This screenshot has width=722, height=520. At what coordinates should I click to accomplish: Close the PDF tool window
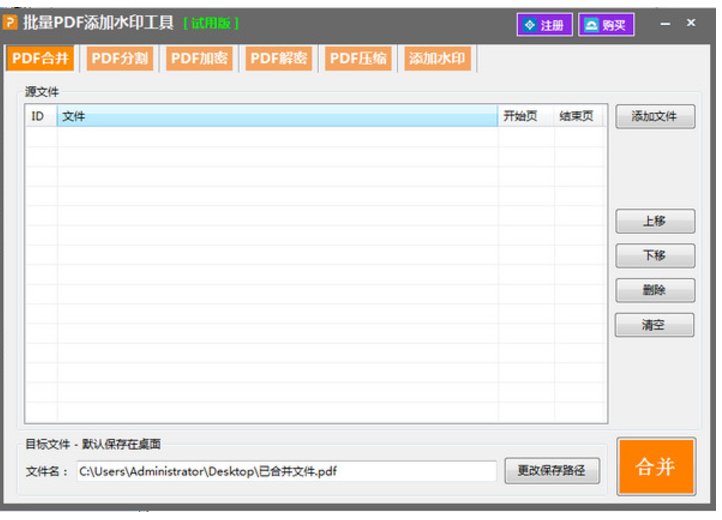(x=691, y=23)
